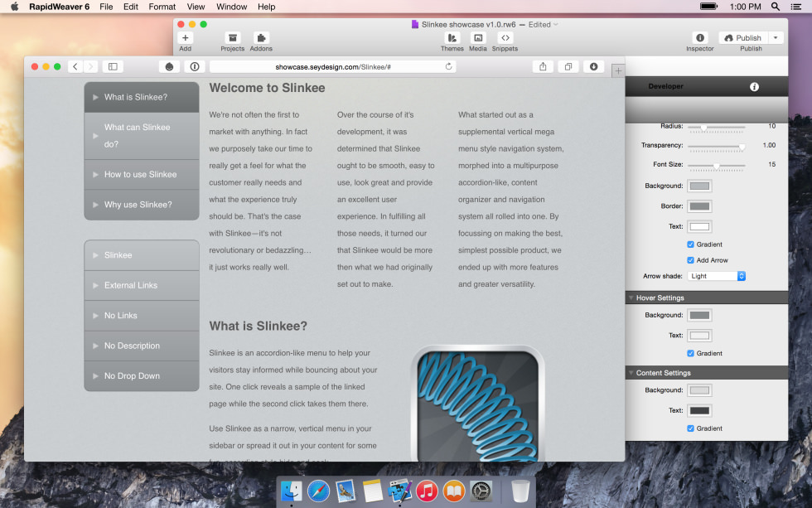This screenshot has height=508, width=812.
Task: Expand 'Why use Slinkee?' item
Action: (142, 205)
